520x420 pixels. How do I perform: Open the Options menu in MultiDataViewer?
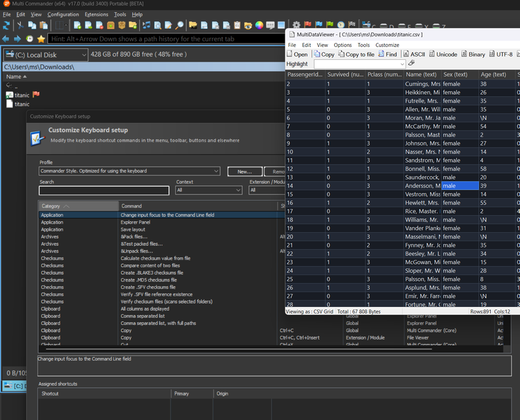[343, 45]
